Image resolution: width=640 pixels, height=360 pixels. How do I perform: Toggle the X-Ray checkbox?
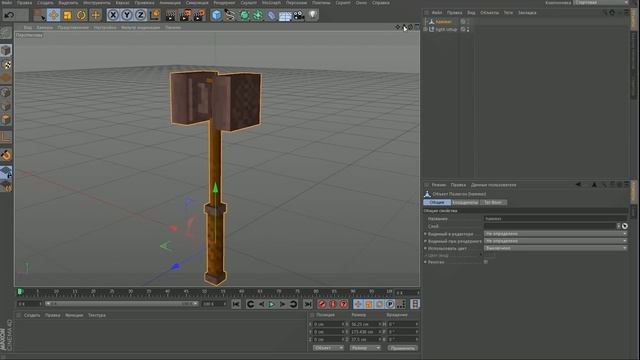(x=486, y=262)
